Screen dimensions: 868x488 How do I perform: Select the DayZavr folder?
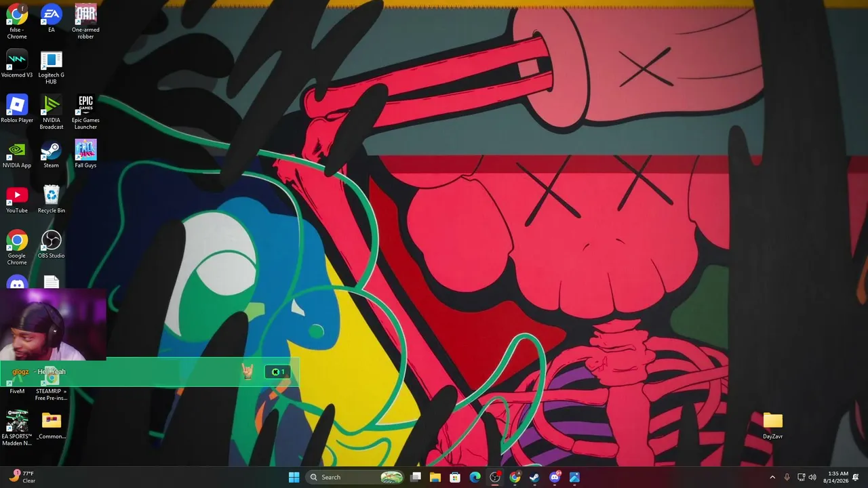(x=772, y=426)
